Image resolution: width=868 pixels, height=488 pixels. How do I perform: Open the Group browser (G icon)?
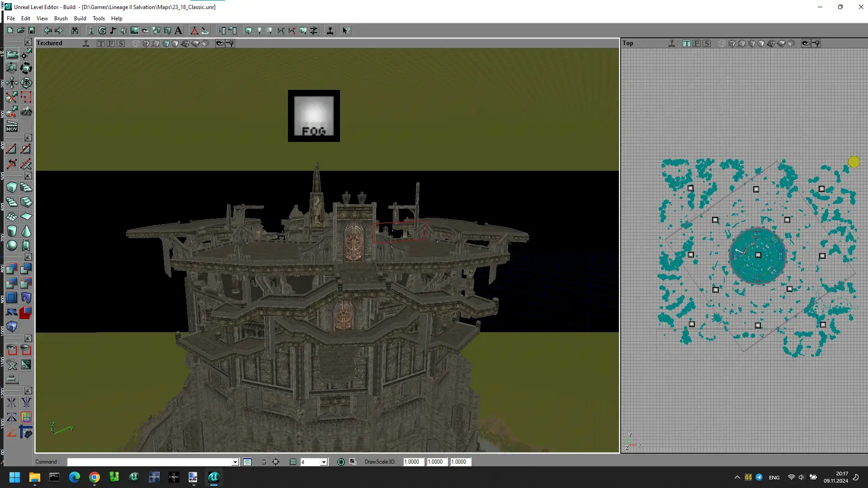(x=102, y=30)
